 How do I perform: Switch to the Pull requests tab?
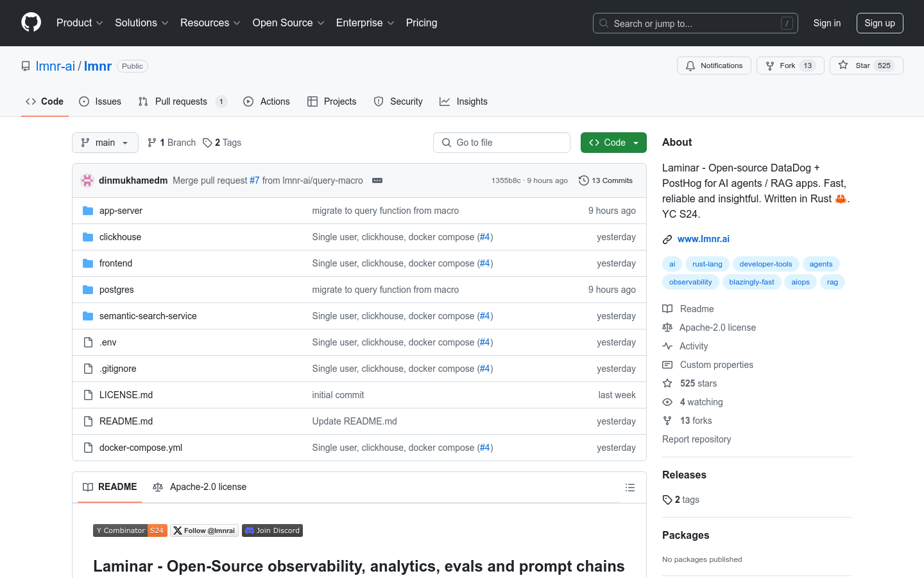pyautogui.click(x=182, y=101)
